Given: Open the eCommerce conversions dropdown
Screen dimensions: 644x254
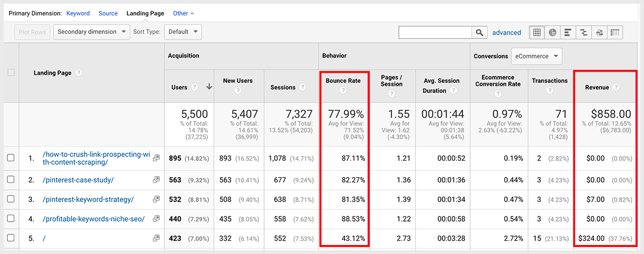Looking at the screenshot, I should [x=536, y=56].
